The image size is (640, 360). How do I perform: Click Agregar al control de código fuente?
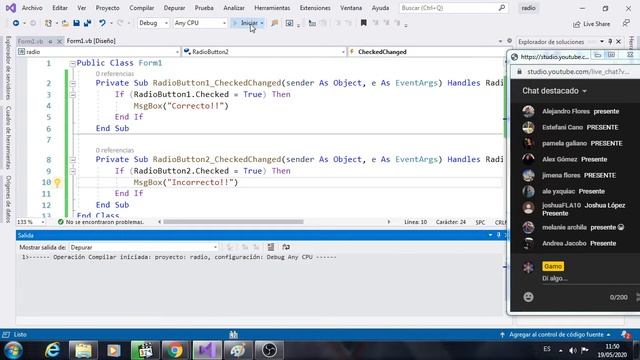coord(556,334)
